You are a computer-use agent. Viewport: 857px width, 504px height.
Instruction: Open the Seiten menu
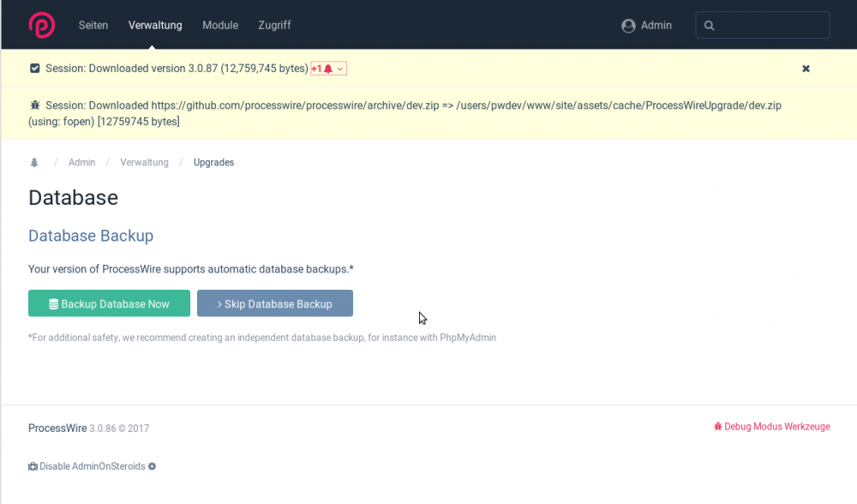point(93,26)
